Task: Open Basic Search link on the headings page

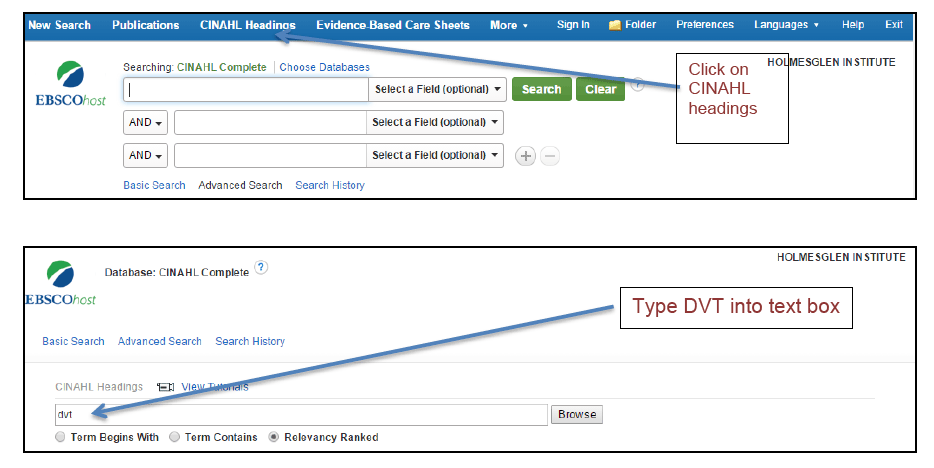Action: pyautogui.click(x=73, y=341)
